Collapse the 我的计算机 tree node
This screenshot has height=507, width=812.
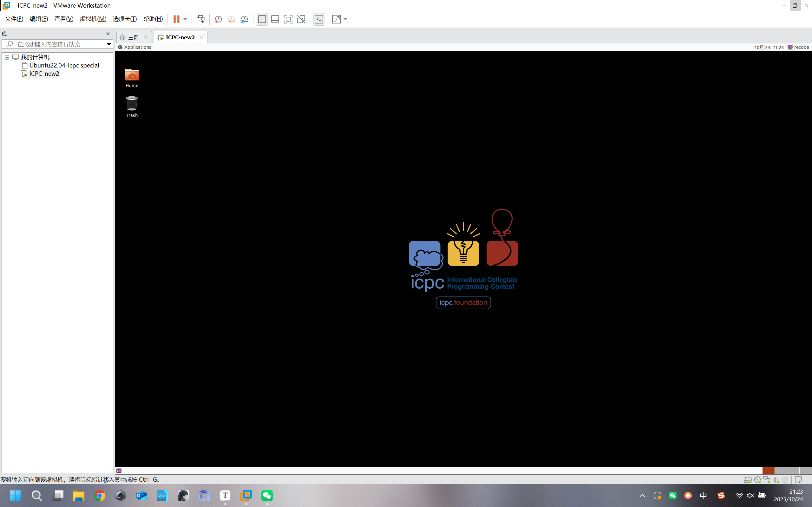point(7,57)
